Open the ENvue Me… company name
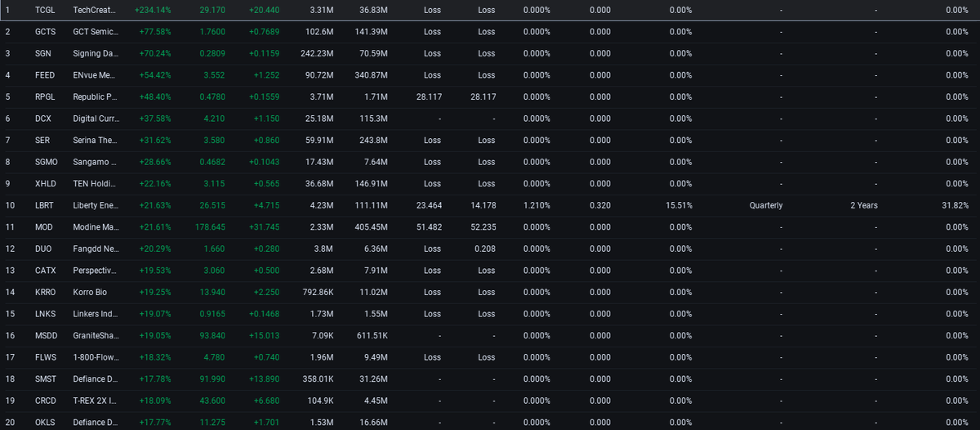 coord(95,75)
